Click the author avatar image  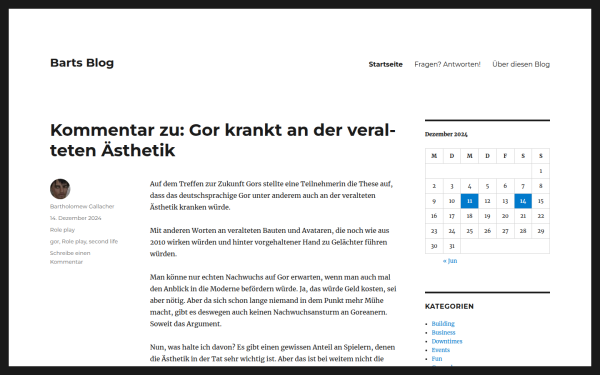(x=60, y=189)
